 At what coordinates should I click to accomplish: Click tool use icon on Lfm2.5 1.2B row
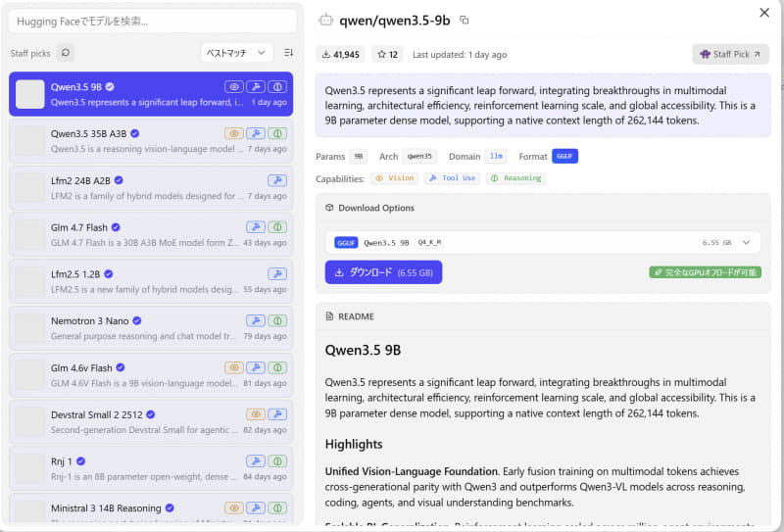(277, 274)
